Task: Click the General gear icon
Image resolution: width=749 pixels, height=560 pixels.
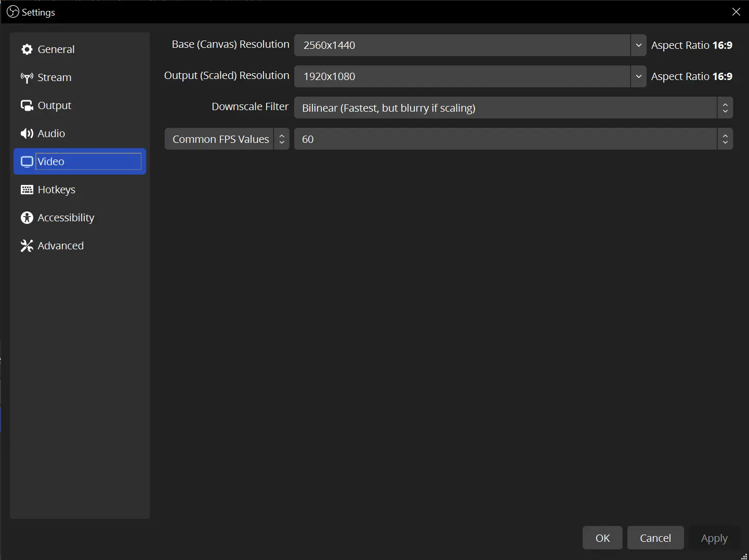Action: click(x=27, y=49)
